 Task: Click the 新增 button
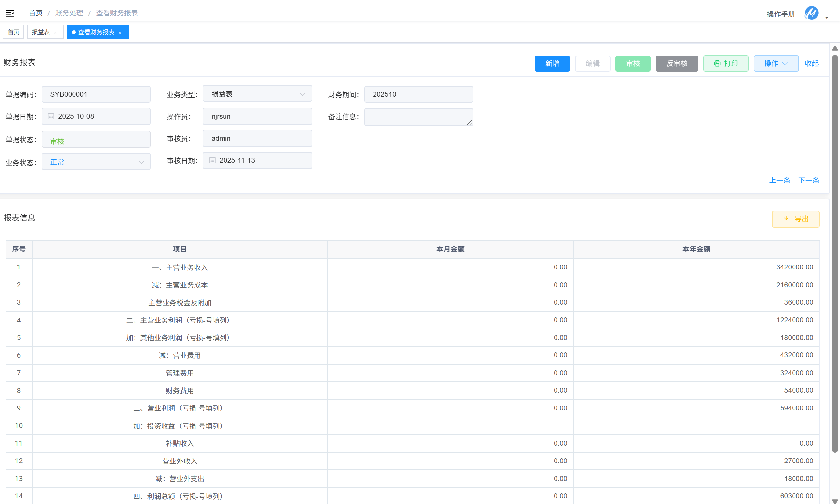coord(552,64)
